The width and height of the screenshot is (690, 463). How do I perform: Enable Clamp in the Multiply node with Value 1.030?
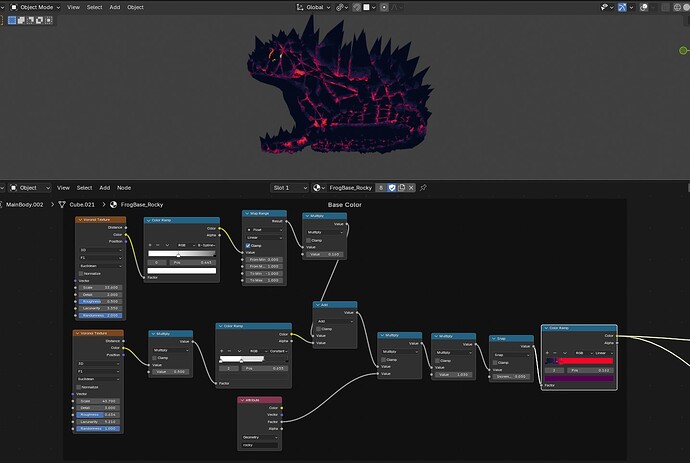click(x=437, y=361)
